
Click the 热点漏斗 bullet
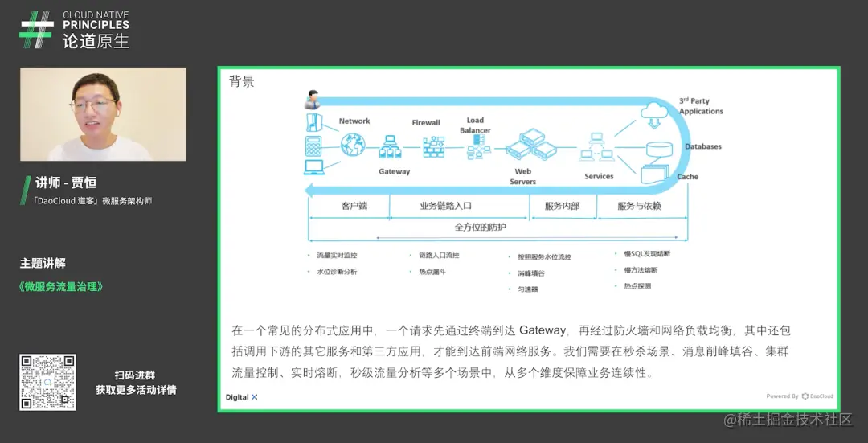(x=432, y=272)
